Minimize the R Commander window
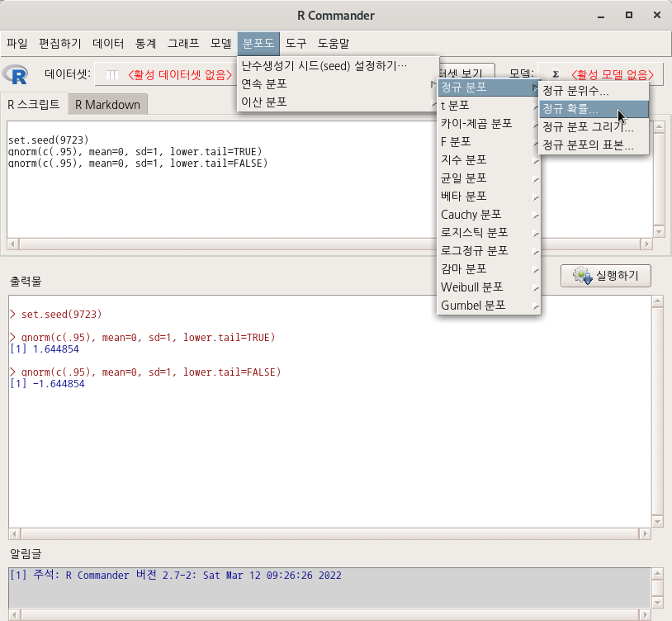Screen dimensions: 672x621 (x=601, y=16)
